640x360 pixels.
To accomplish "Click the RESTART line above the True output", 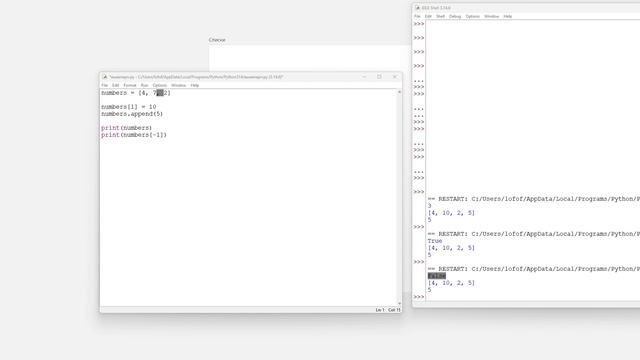I will tap(533, 234).
